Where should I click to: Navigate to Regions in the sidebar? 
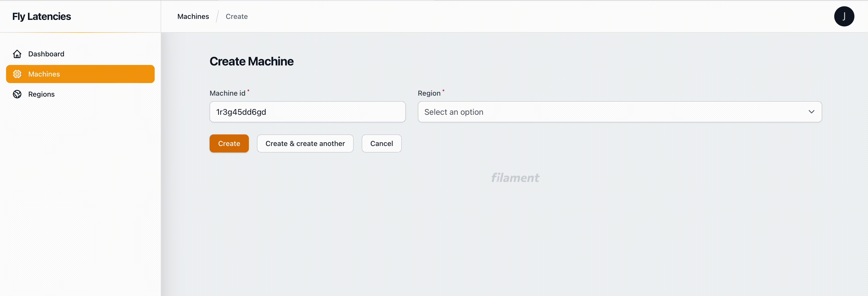click(42, 94)
